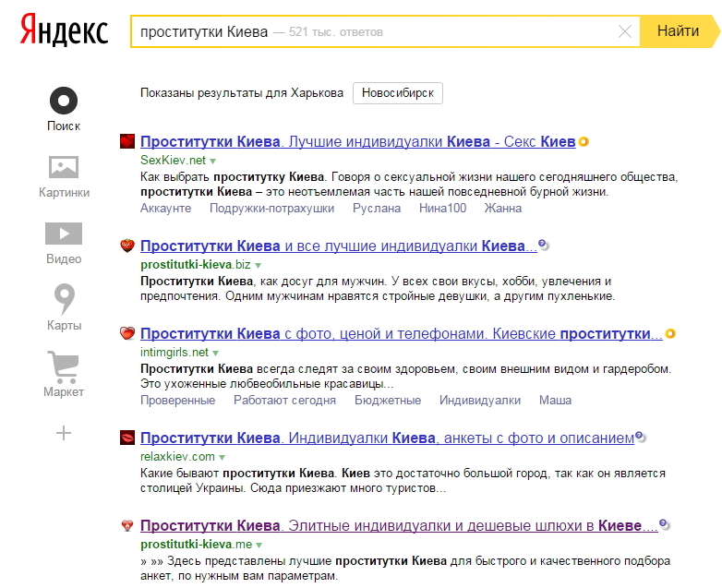The width and height of the screenshot is (722, 588).
Task: Click the orange ring badge after the SexKiev title
Action: [584, 141]
